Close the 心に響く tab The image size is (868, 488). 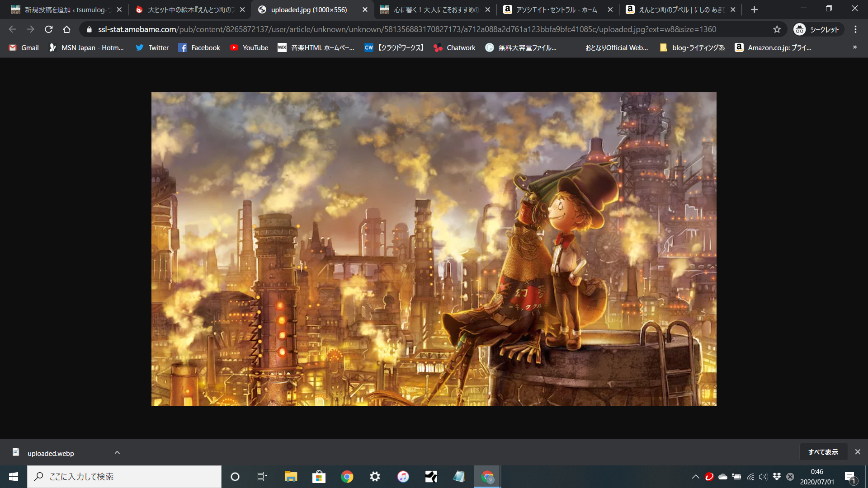(487, 9)
